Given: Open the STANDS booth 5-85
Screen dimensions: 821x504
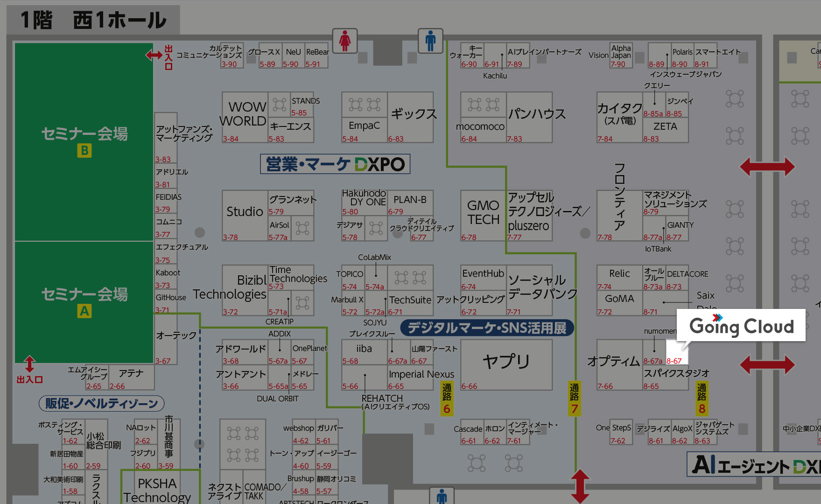Looking at the screenshot, I should click(x=302, y=105).
